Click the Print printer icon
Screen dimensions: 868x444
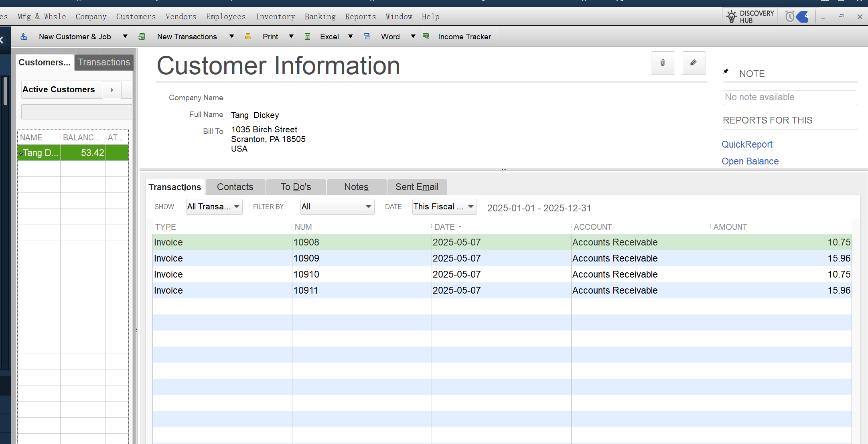[248, 36]
